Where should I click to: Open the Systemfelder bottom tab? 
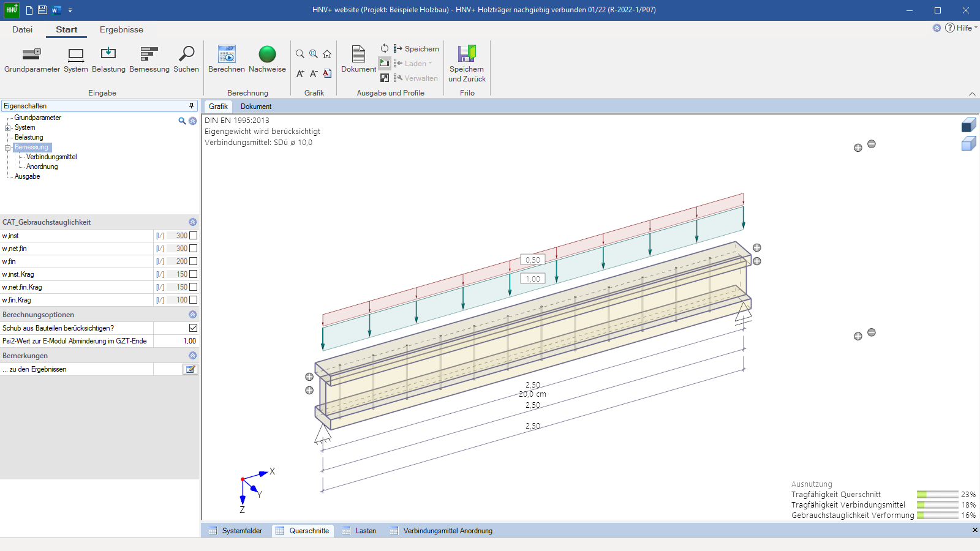236,531
